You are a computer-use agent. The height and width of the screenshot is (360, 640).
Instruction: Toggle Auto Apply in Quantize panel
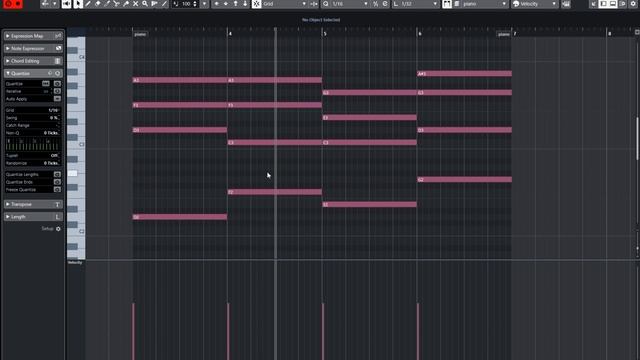[x=57, y=99]
